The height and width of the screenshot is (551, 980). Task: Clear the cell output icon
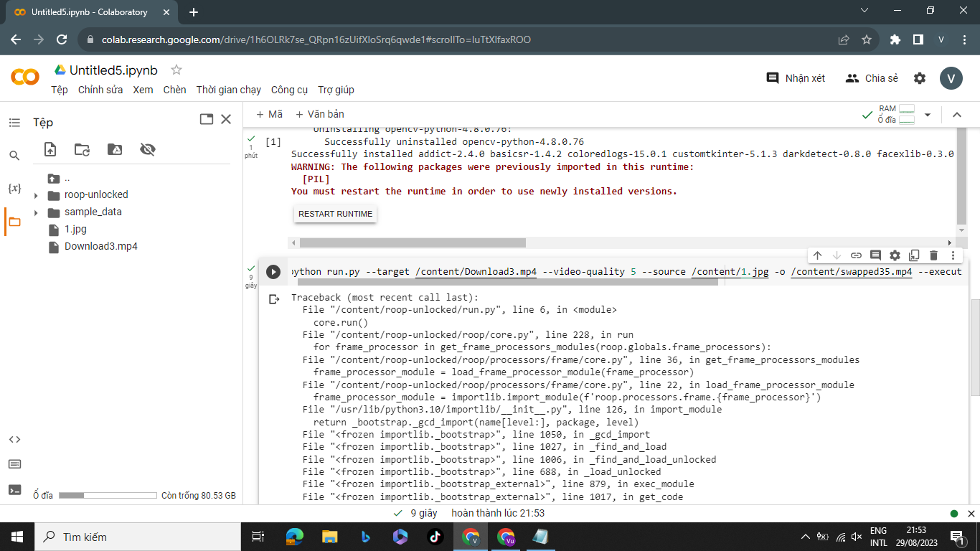tap(274, 299)
